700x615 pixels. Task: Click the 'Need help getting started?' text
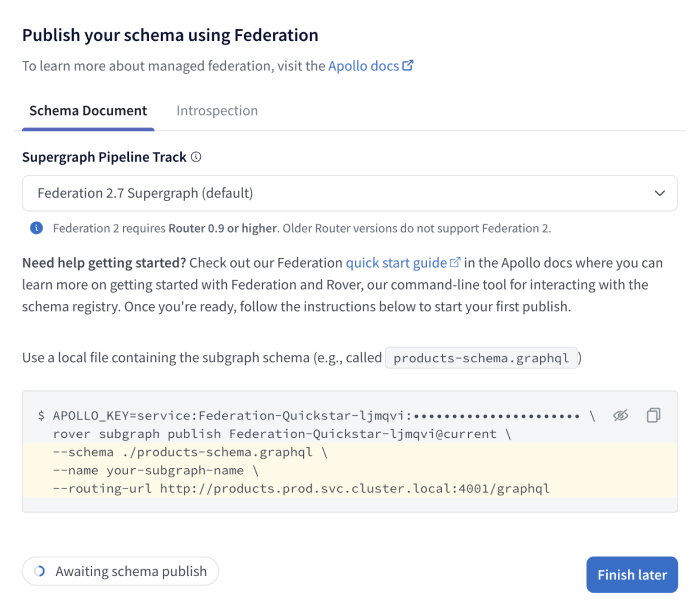[x=104, y=263]
